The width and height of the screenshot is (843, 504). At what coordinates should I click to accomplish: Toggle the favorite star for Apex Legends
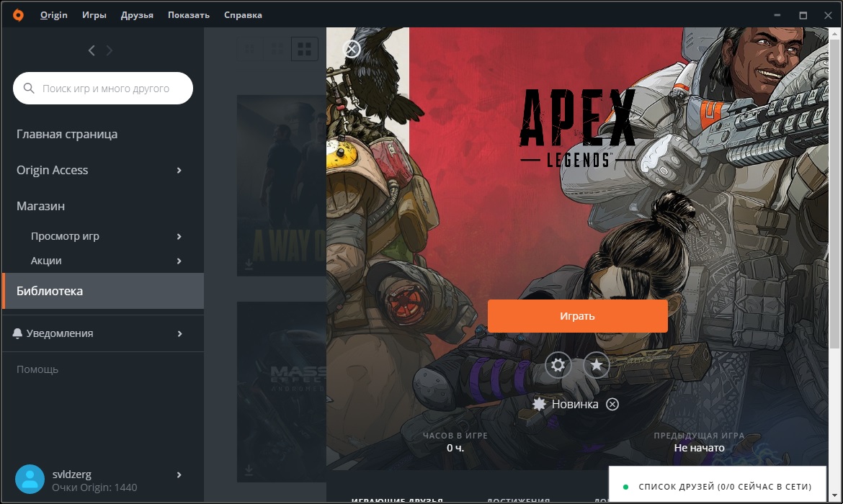597,365
